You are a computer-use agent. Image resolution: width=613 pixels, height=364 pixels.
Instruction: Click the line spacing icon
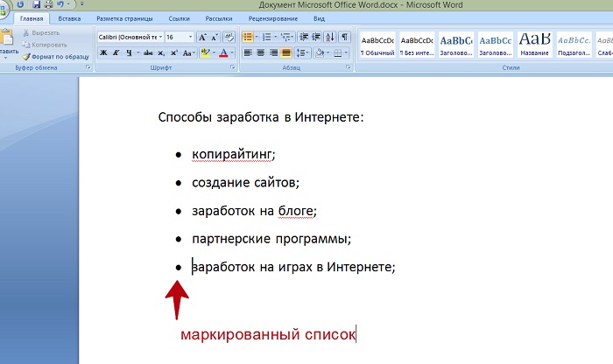(x=301, y=52)
